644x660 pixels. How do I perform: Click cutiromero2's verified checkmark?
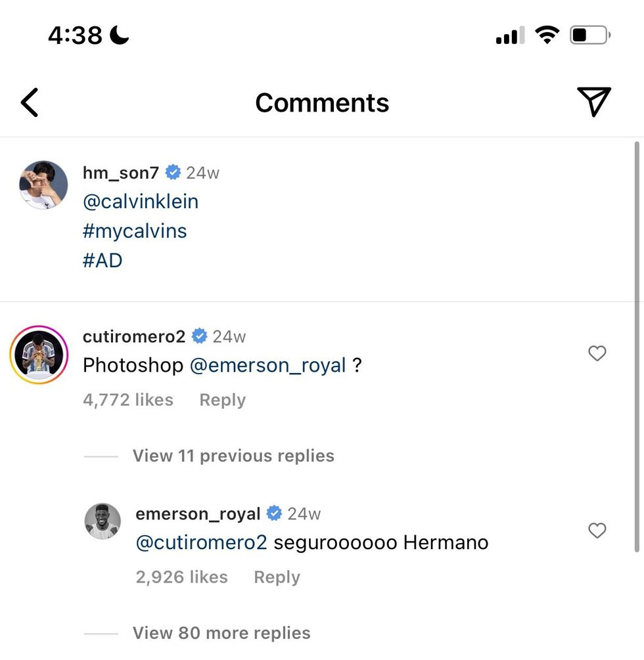[x=199, y=336]
